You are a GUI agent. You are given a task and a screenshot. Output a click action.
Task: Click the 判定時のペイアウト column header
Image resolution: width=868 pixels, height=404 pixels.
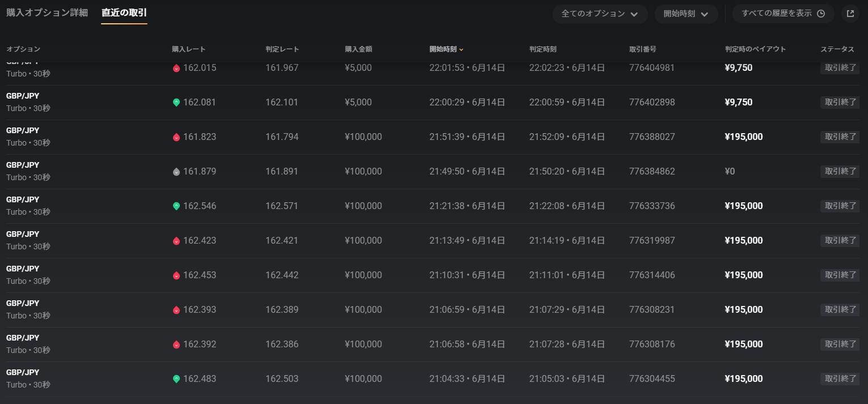coord(755,49)
